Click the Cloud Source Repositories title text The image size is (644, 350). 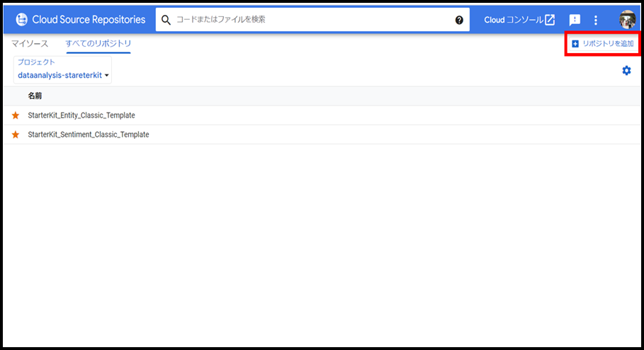coord(89,20)
